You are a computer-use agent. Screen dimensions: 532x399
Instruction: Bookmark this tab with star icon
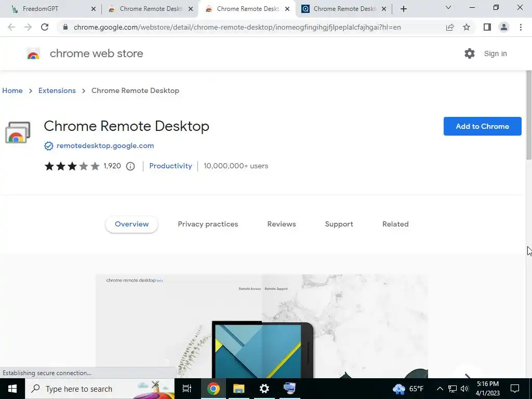[467, 27]
